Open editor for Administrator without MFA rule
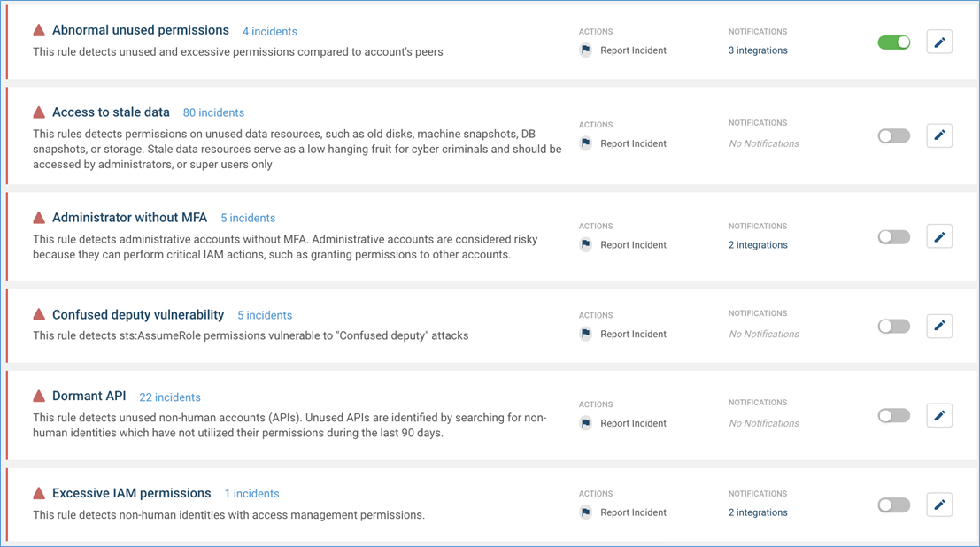The height and width of the screenshot is (547, 980). tap(938, 236)
